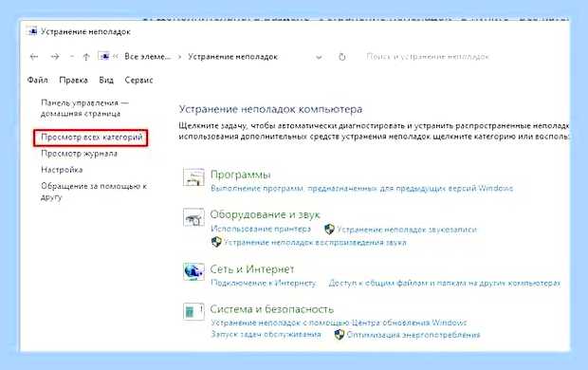Go back with the left arrow

click(x=34, y=57)
